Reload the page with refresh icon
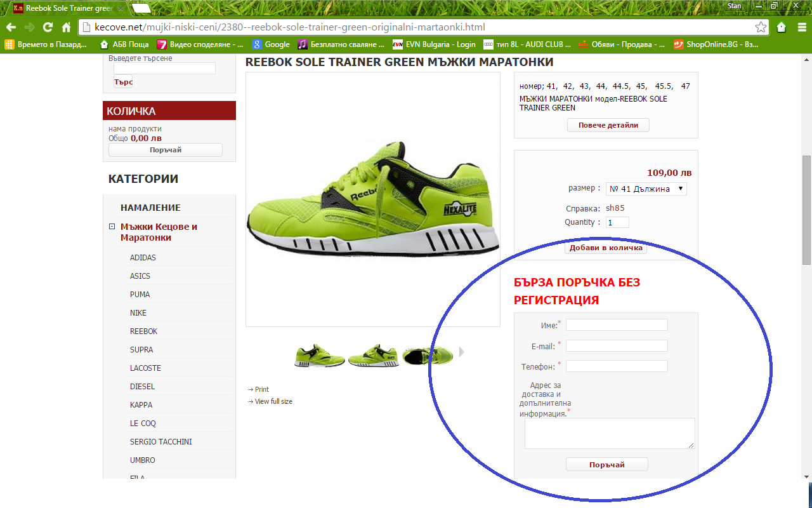 click(48, 27)
